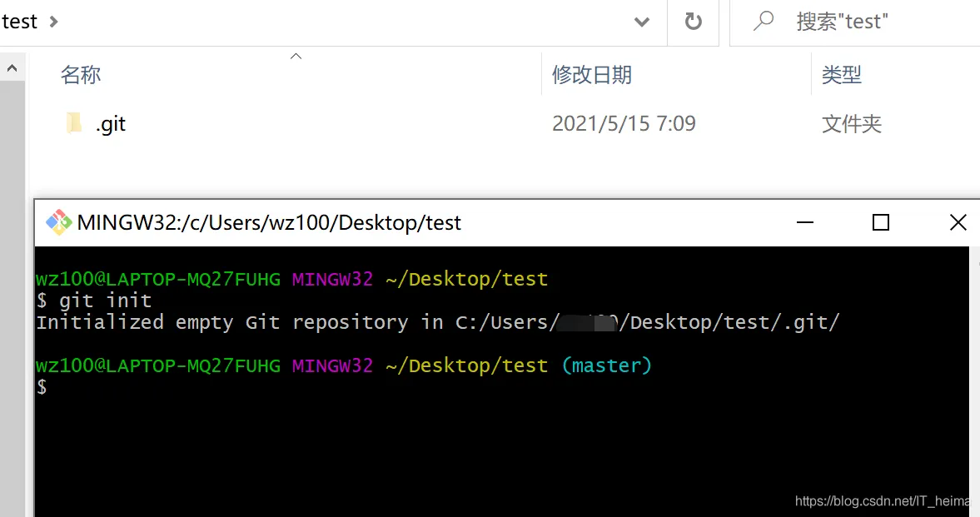
Task: Click the test breadcrumb in address bar
Action: coord(19,22)
